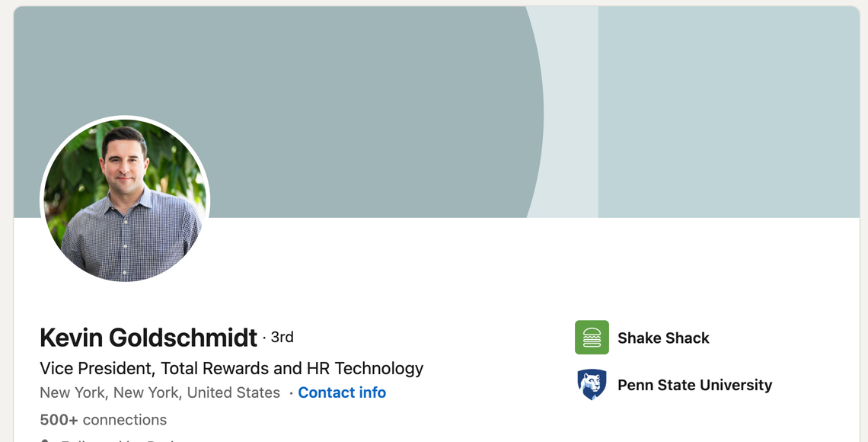
Task: Open the Shake Shack company name
Action: (663, 338)
